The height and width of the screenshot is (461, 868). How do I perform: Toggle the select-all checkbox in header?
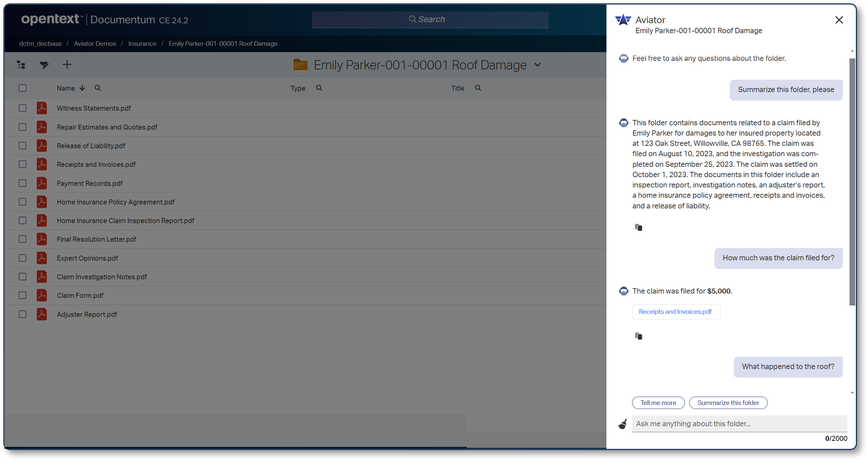click(x=22, y=88)
